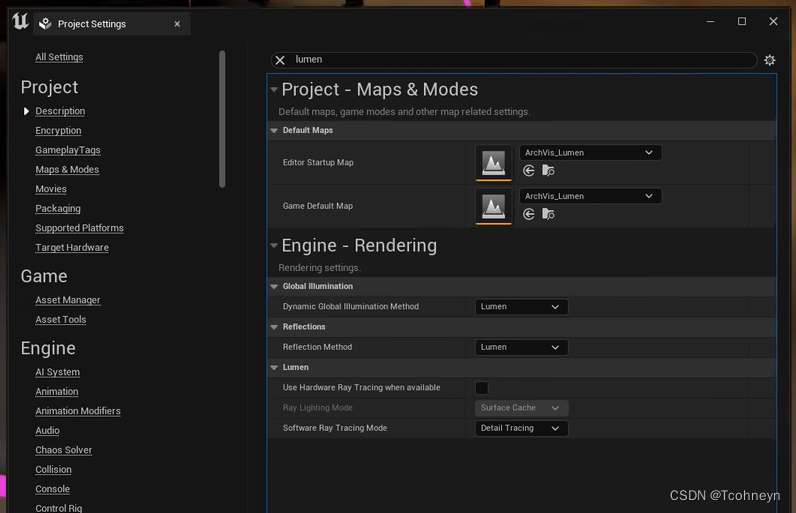
Task: Open the Reflection Method dropdown
Action: tap(521, 347)
